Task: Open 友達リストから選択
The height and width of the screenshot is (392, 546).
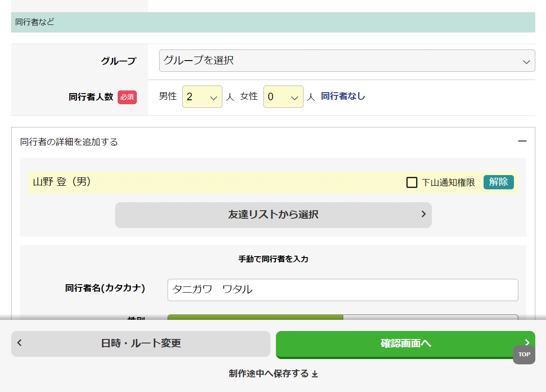Action: [273, 215]
